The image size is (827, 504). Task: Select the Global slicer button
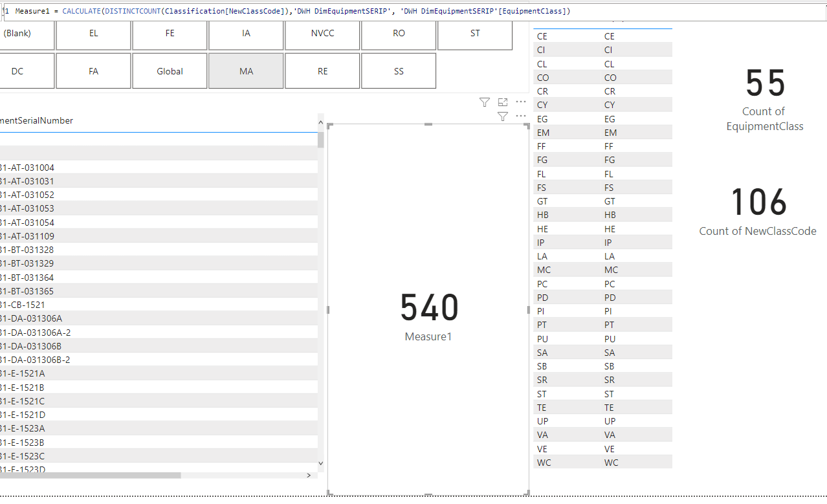click(170, 71)
